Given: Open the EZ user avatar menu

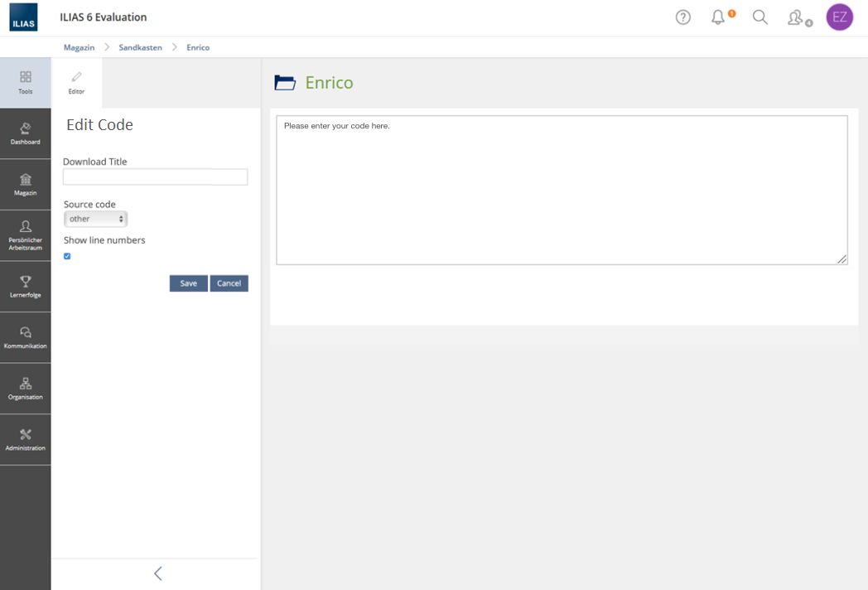Looking at the screenshot, I should (839, 17).
